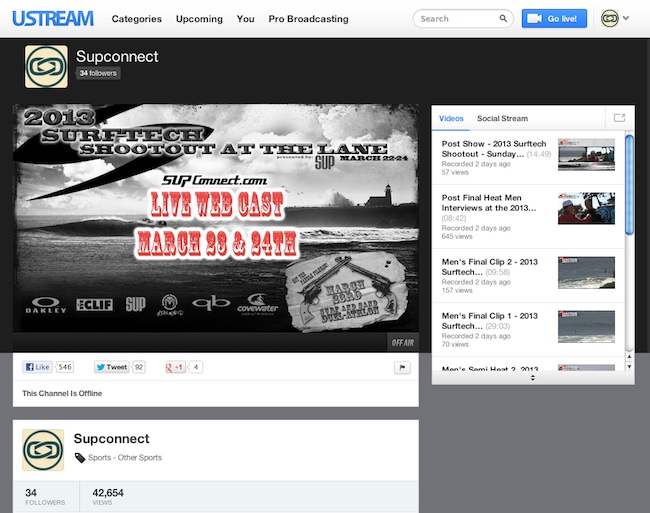650x513 pixels.
Task: Click the scrollbar down arrow
Action: 629,366
